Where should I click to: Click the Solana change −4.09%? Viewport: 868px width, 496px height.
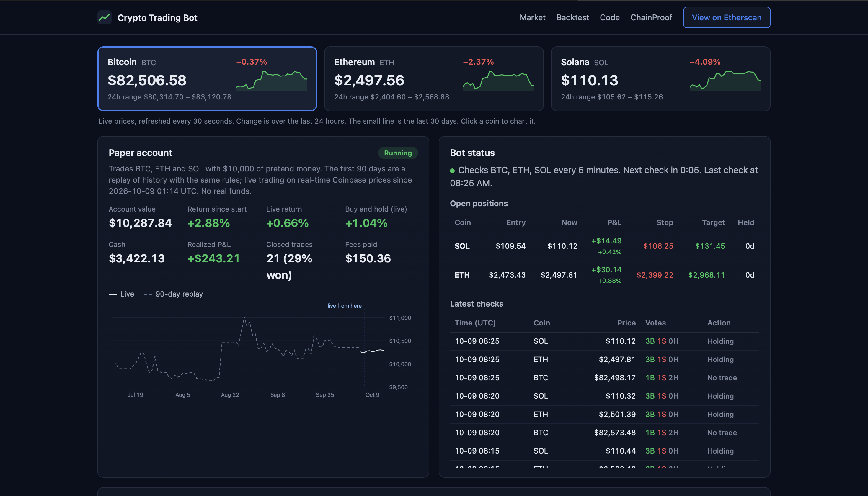click(705, 62)
